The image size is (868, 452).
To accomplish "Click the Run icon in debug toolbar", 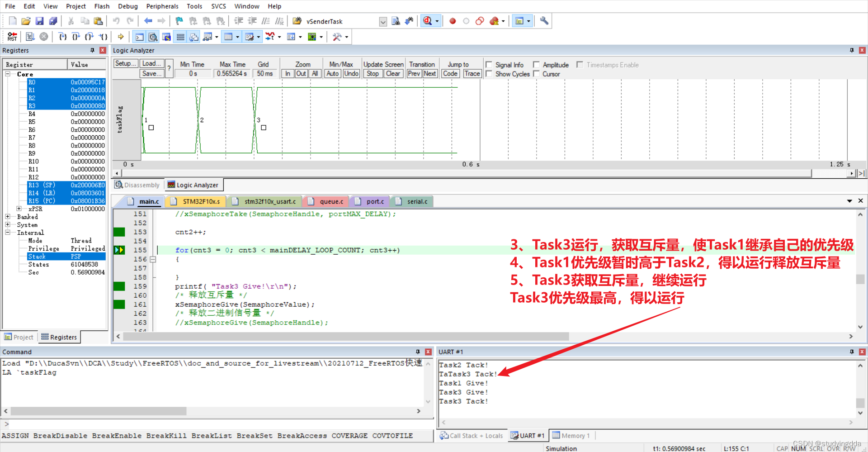I will 30,37.
